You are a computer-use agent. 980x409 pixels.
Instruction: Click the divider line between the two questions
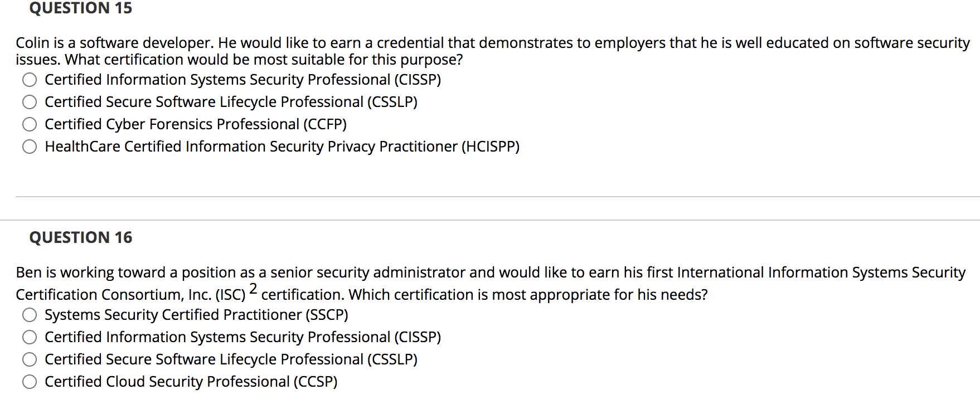point(490,197)
